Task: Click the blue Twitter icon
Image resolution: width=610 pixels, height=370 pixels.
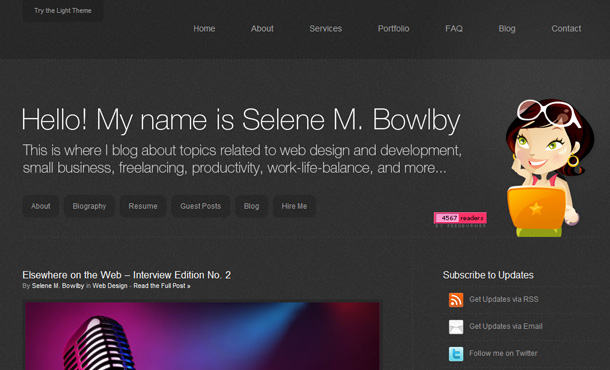Action: (x=456, y=354)
